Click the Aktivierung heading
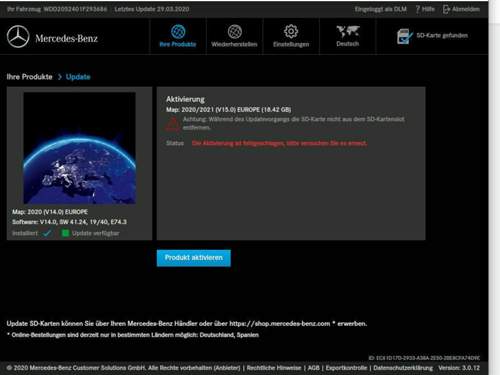The image size is (500, 375). 185,99
